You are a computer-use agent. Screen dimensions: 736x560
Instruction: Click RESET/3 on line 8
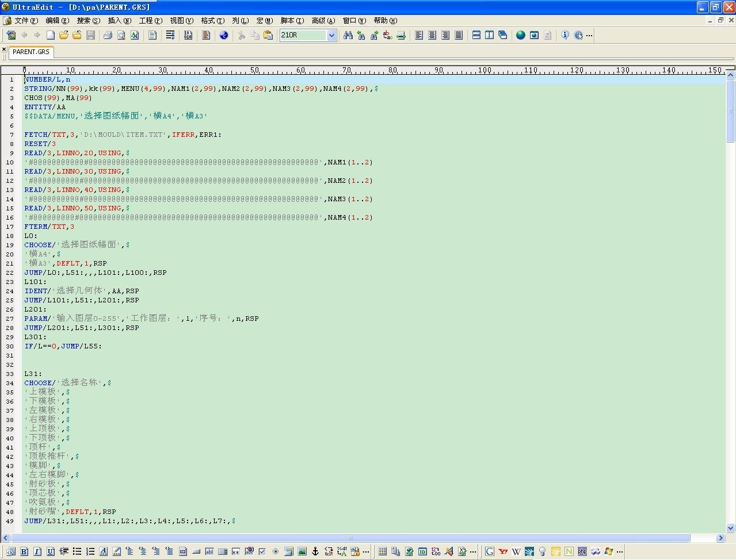pos(40,144)
